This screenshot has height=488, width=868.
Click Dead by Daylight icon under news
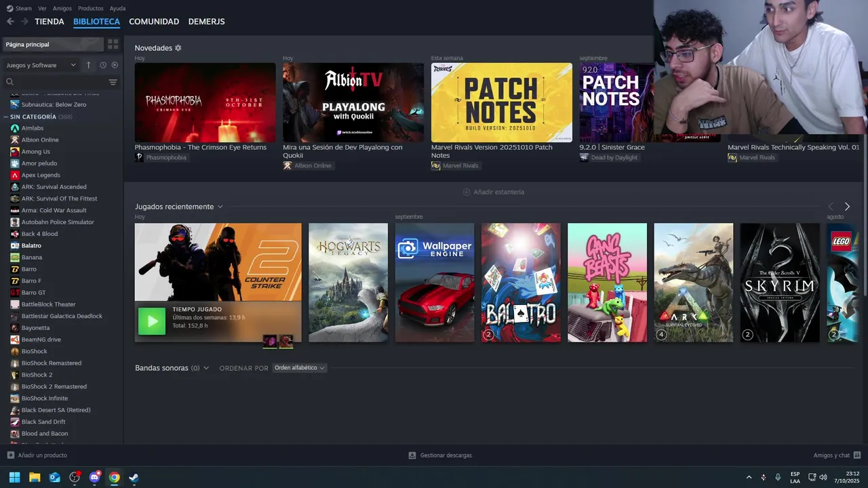point(584,157)
